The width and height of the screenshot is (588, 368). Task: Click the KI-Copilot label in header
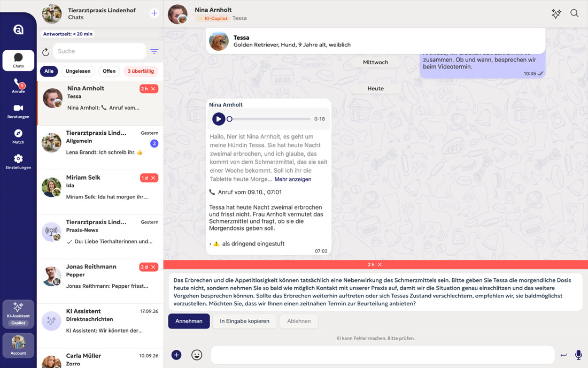(212, 18)
